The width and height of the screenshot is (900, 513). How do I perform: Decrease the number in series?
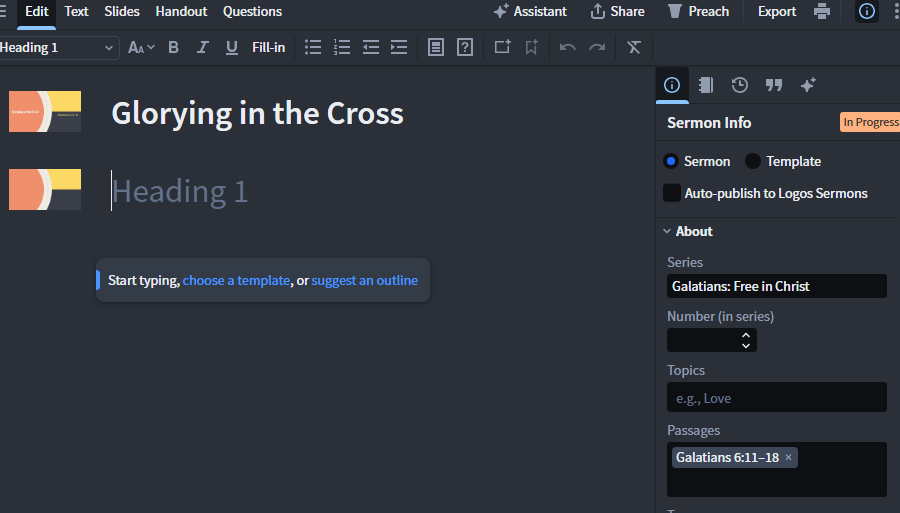(746, 345)
